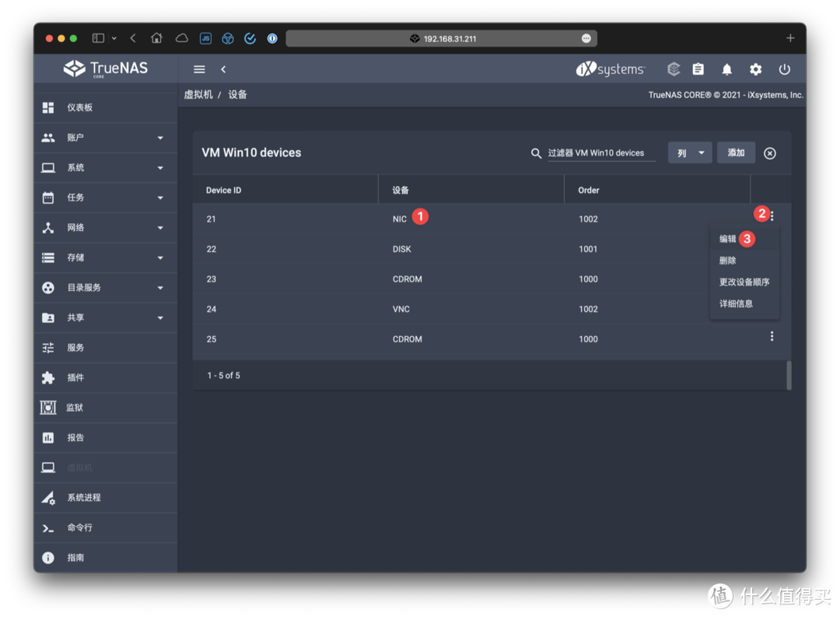Click the 设备 breadcrumb
Screen dimensions: 840x617
tap(237, 95)
